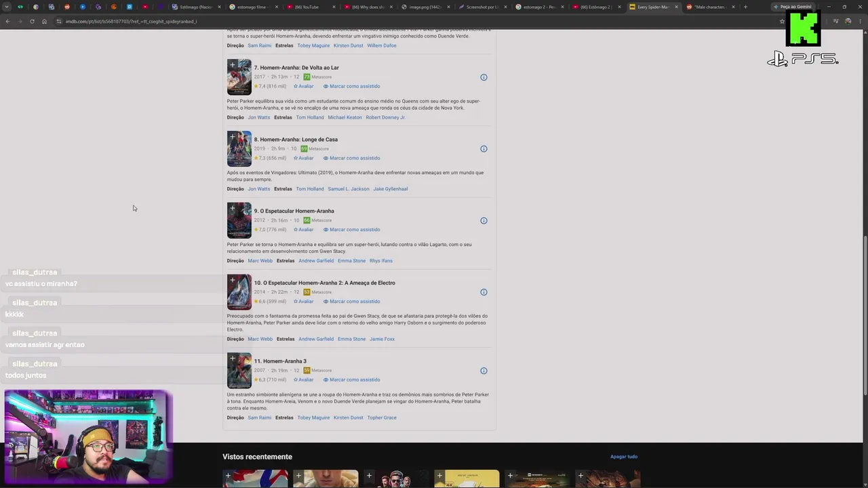Open Rhys Ifans actor link
Viewport: 868px width, 488px height.
381,261
